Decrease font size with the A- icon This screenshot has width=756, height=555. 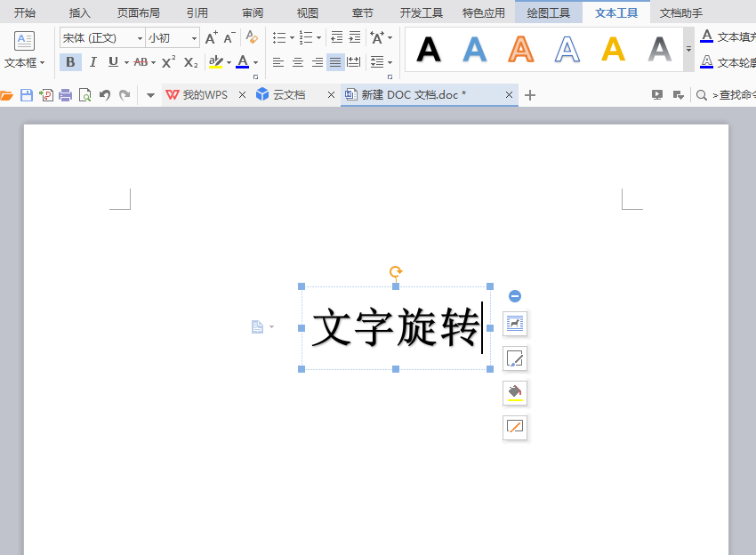229,37
